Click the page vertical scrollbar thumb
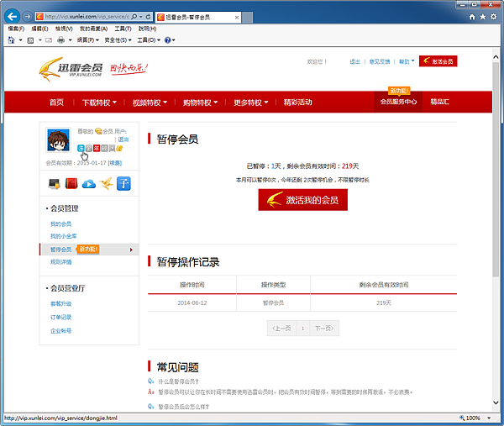This screenshot has height=426, width=504. 496,170
